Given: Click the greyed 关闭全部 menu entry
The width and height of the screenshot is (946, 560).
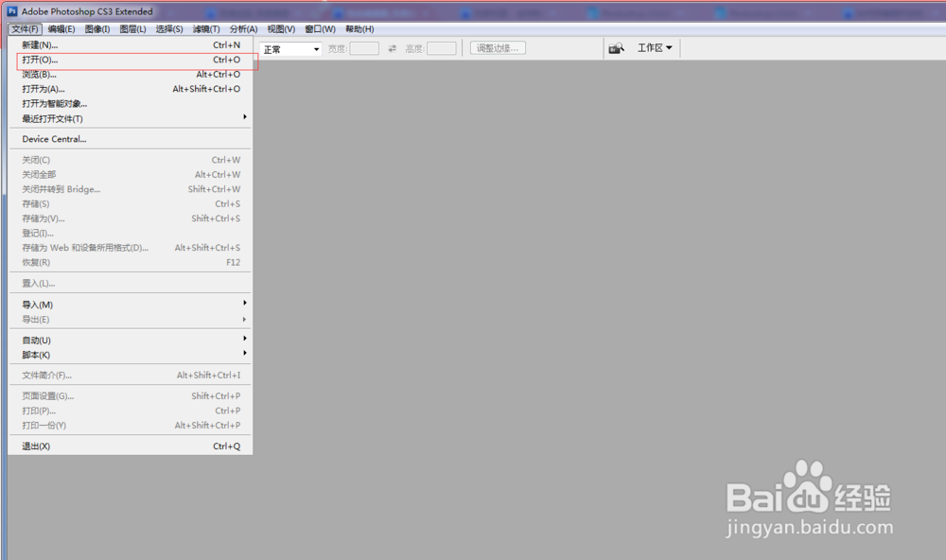Looking at the screenshot, I should 131,174.
